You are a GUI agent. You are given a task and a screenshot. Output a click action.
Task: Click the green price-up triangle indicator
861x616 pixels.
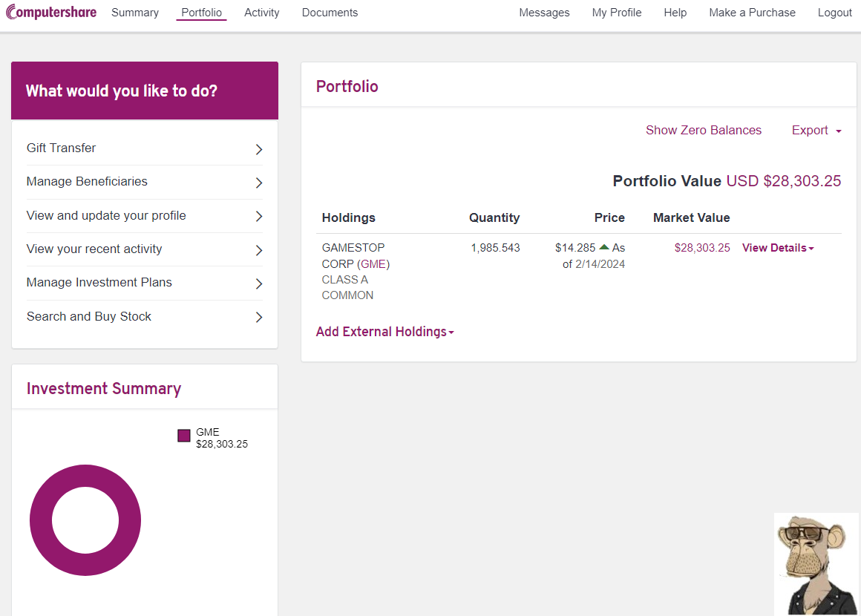tap(604, 247)
